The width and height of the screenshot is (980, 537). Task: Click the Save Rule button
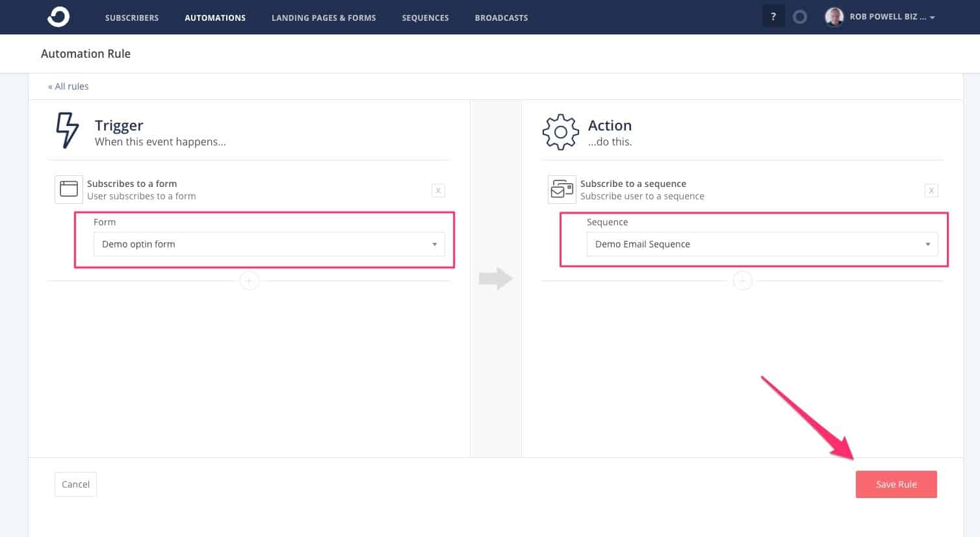(896, 484)
